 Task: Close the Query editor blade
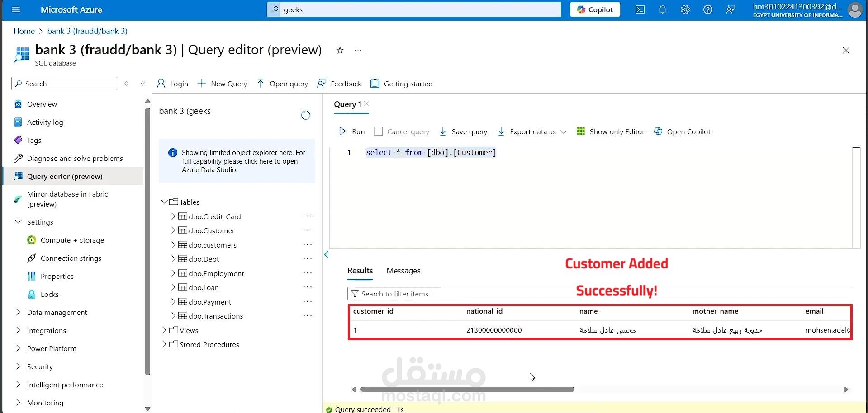point(846,50)
